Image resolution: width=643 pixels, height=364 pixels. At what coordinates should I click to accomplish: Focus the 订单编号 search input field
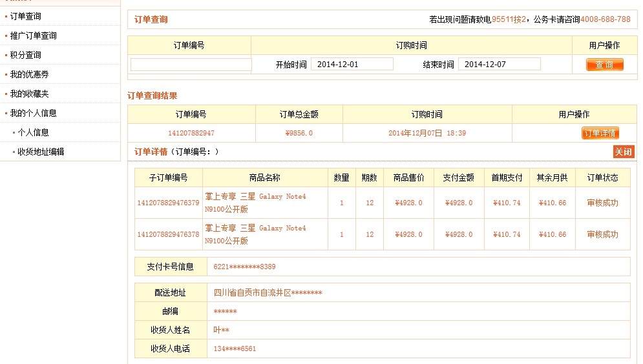point(191,65)
